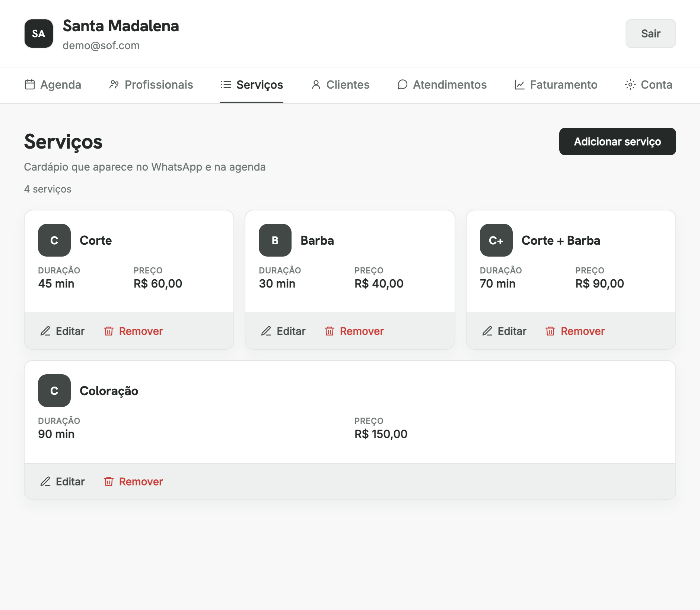Edit the Coloração service

click(x=63, y=482)
